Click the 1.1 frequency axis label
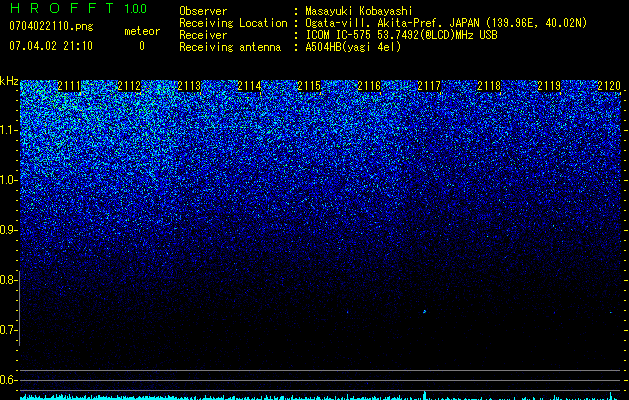 tap(6, 130)
